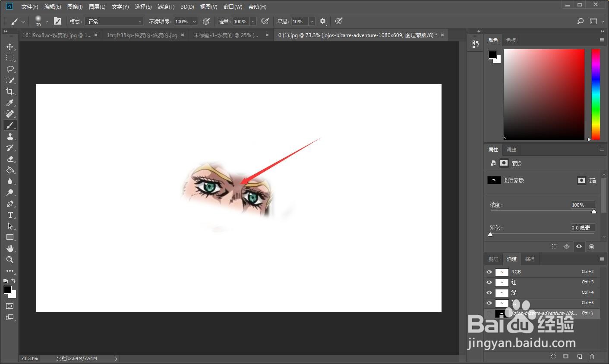Open the brush preset picker arrow
Viewport: 609px width, 364px height.
47,22
